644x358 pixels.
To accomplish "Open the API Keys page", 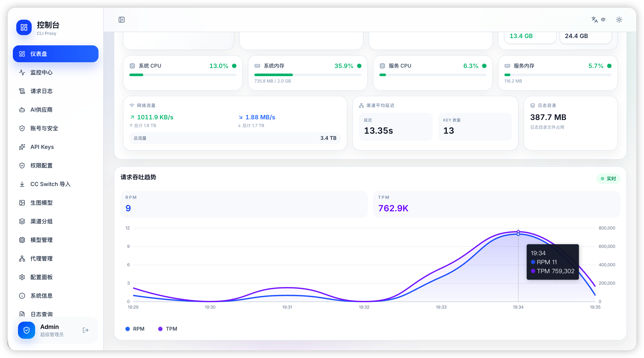I will [x=55, y=147].
